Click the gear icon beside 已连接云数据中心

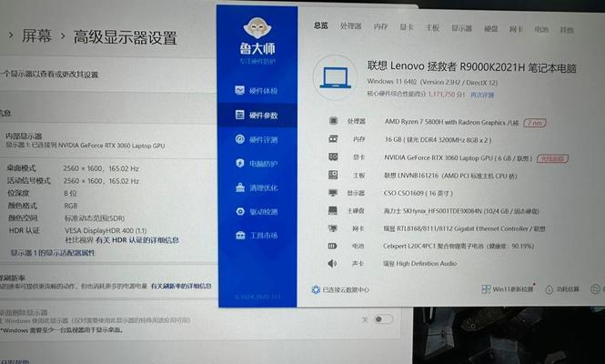[x=316, y=289]
